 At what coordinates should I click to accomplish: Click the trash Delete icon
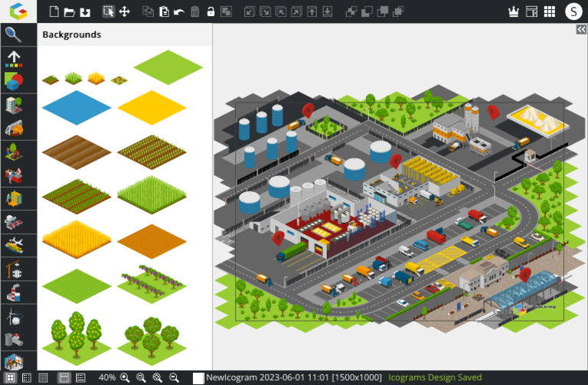pos(195,11)
